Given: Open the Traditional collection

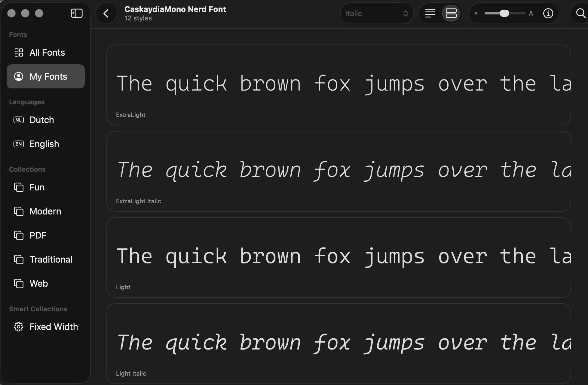Looking at the screenshot, I should [x=51, y=260].
